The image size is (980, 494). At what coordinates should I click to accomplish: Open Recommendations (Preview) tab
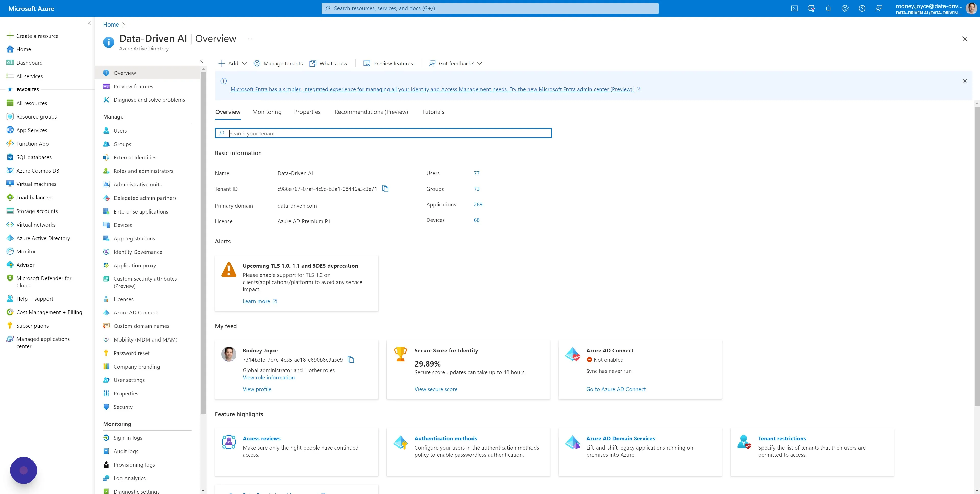pyautogui.click(x=371, y=112)
